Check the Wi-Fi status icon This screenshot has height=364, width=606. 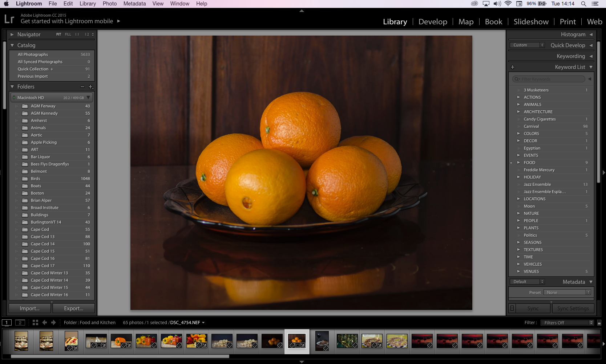508,4
